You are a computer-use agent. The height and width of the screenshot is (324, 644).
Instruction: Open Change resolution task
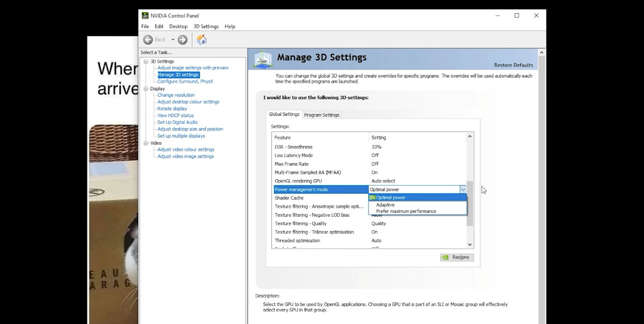(176, 95)
